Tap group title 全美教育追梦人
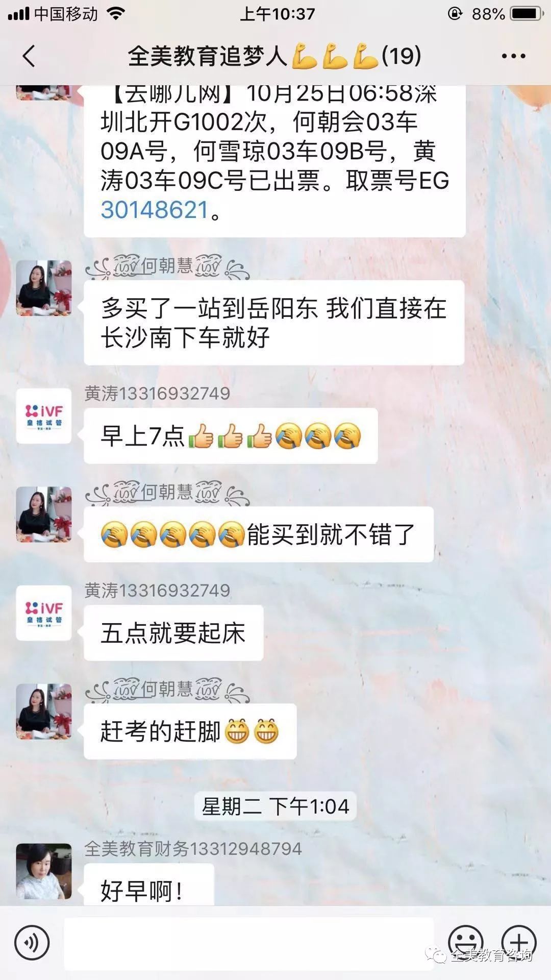The image size is (551, 980). 208,56
